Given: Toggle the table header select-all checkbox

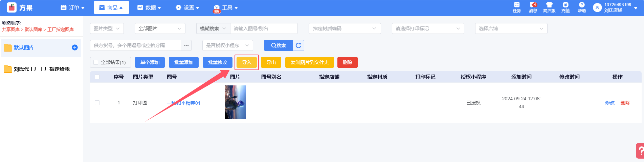Looking at the screenshot, I should coord(97,77).
